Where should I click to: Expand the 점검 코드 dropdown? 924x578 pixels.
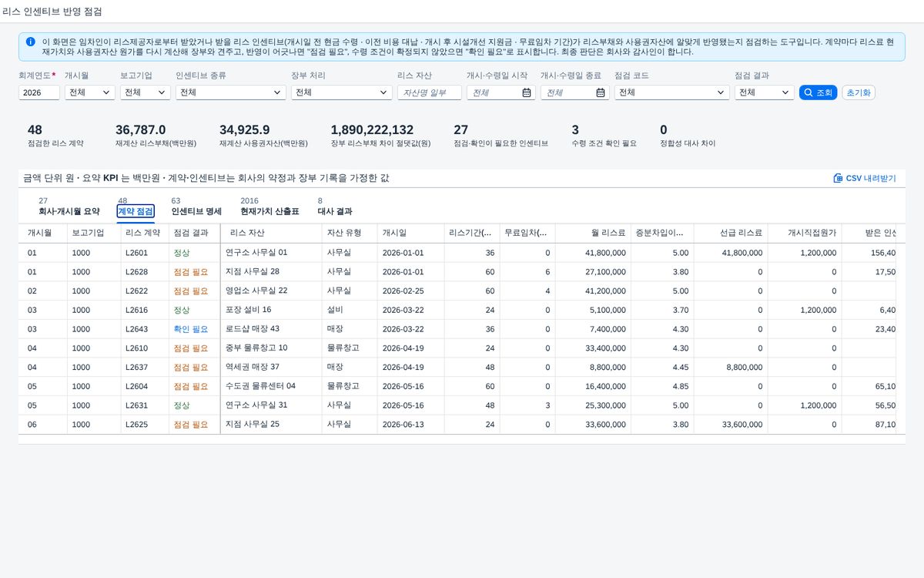click(x=671, y=92)
